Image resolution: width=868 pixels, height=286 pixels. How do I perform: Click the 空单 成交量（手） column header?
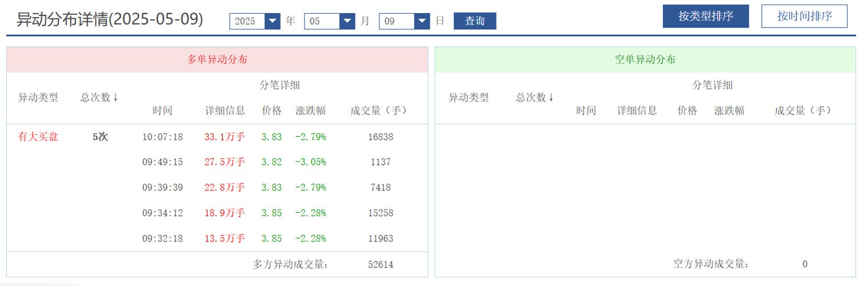pyautogui.click(x=805, y=110)
